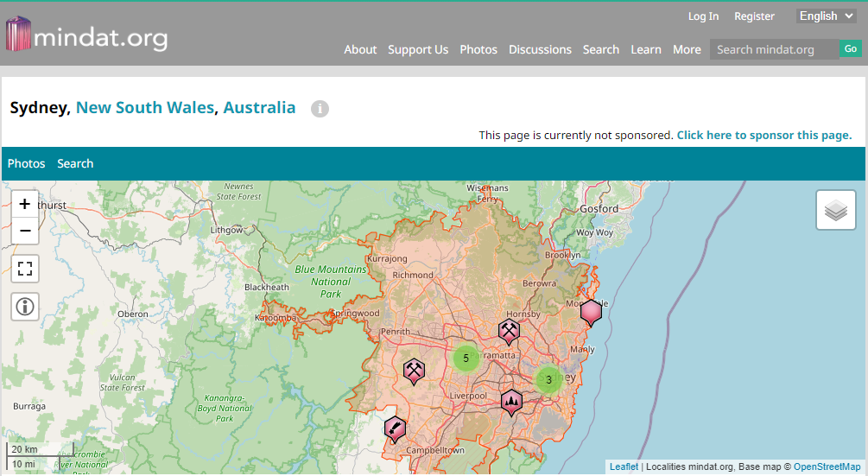Click the mine marker west of Liverpool
868x476 pixels.
[414, 371]
